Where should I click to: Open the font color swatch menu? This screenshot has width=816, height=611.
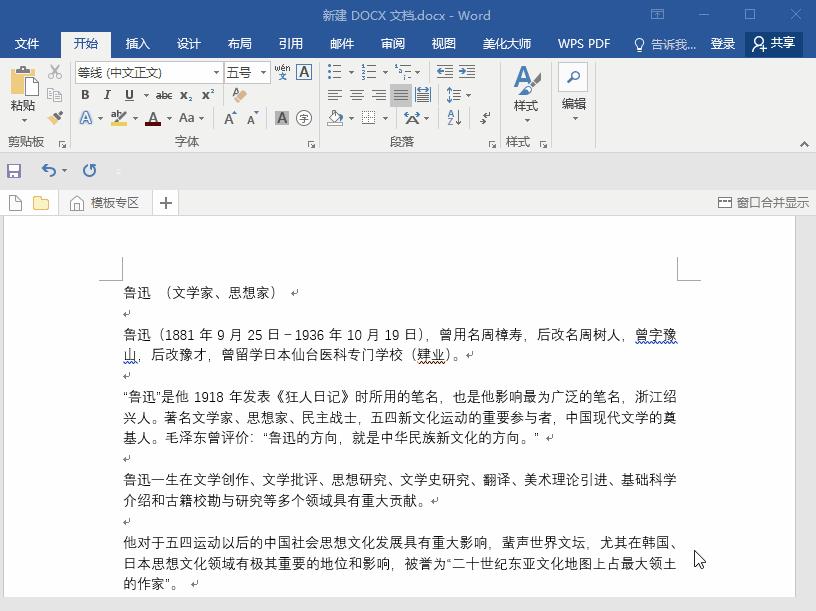[x=168, y=118]
